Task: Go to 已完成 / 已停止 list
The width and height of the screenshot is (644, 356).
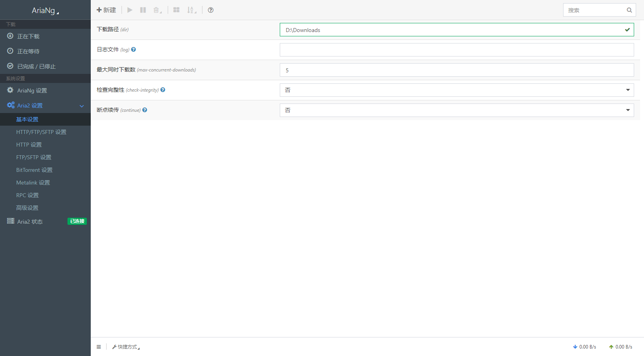Action: point(45,66)
